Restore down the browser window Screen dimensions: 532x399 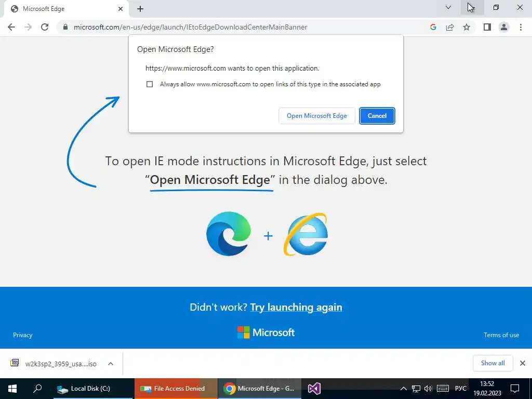coord(496,7)
